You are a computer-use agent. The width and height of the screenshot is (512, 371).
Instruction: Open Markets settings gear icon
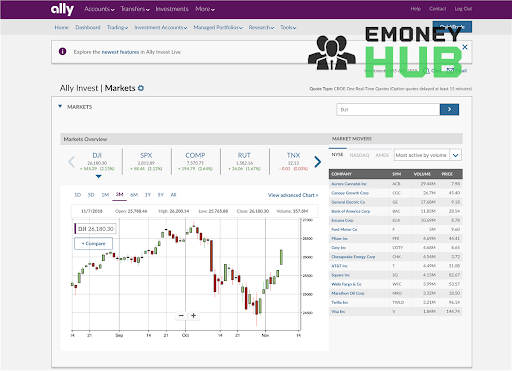tap(141, 88)
